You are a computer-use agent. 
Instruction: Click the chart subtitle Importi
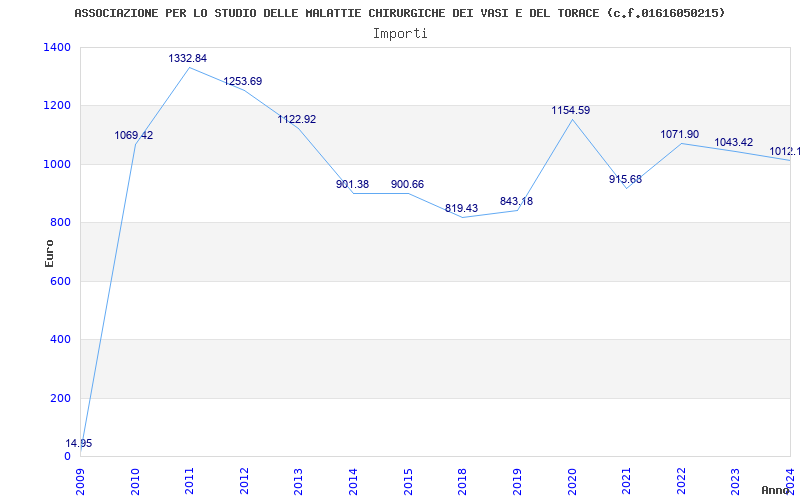coord(400,34)
